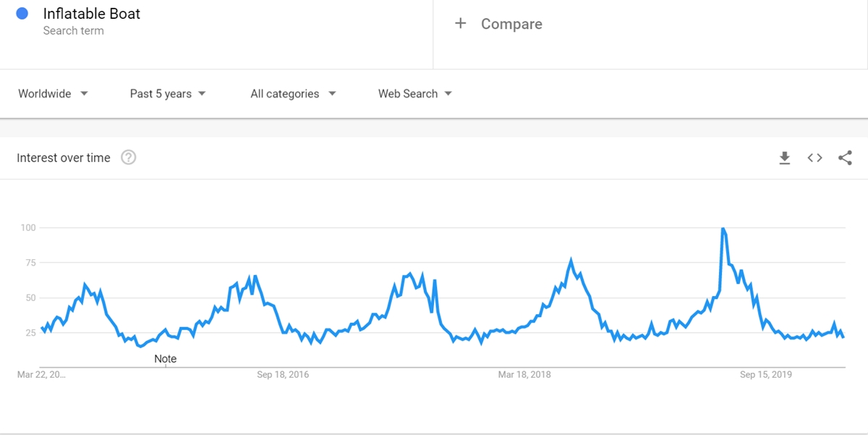Click the Mar 18, 2018 axis label
This screenshot has width=868, height=435.
click(524, 375)
